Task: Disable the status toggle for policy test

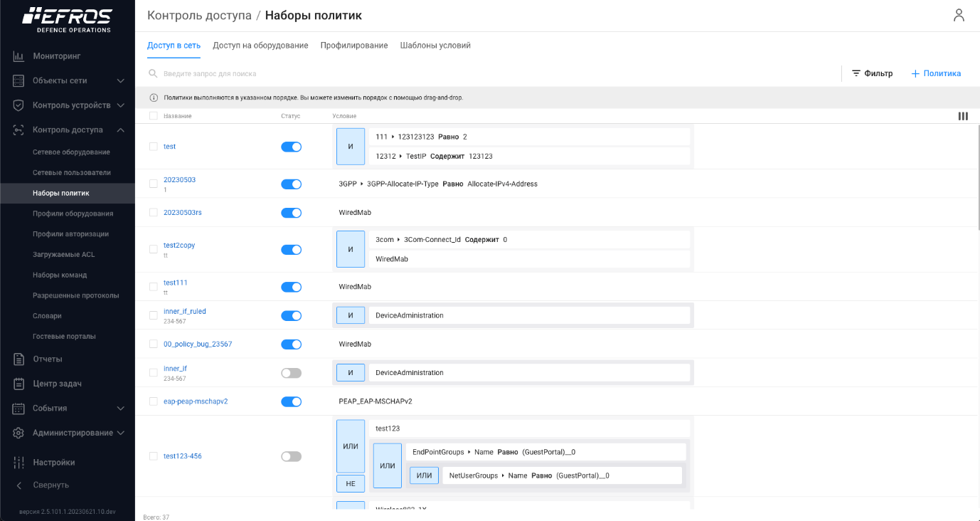Action: (x=292, y=147)
